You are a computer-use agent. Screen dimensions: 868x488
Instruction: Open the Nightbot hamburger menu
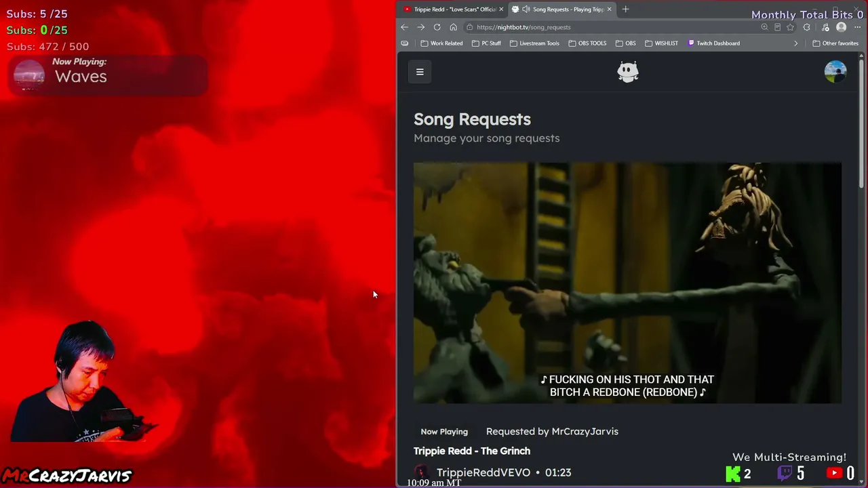pos(420,72)
